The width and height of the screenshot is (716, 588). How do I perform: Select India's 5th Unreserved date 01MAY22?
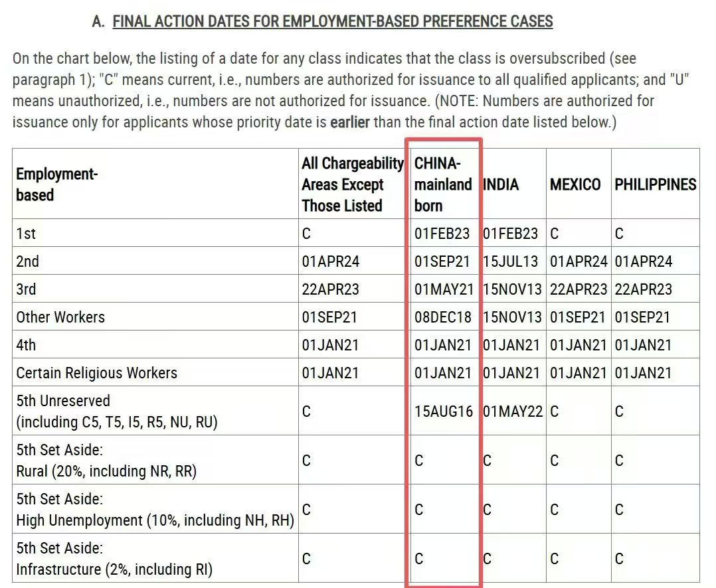click(512, 411)
